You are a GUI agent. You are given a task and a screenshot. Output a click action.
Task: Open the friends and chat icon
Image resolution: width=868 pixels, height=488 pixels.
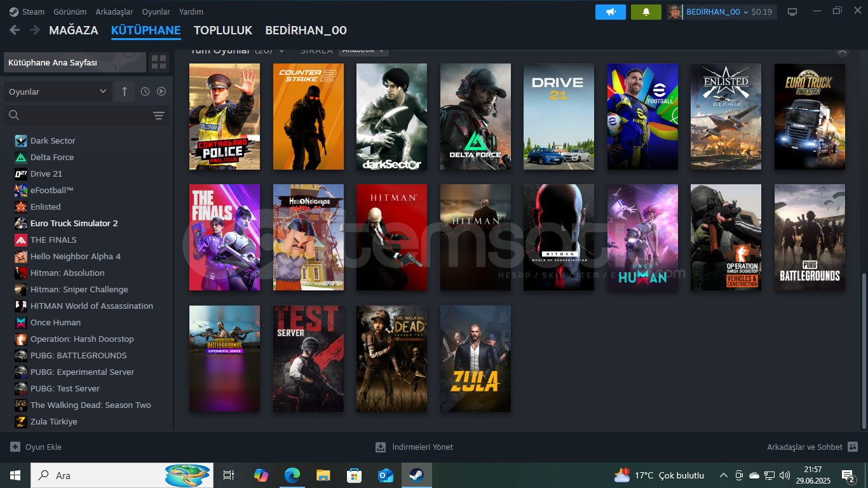pos(853,447)
